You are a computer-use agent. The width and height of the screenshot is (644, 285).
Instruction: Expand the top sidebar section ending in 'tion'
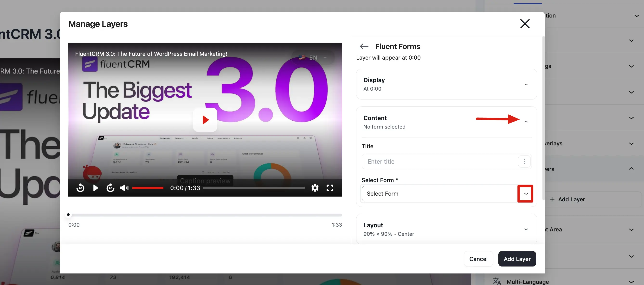pyautogui.click(x=637, y=16)
